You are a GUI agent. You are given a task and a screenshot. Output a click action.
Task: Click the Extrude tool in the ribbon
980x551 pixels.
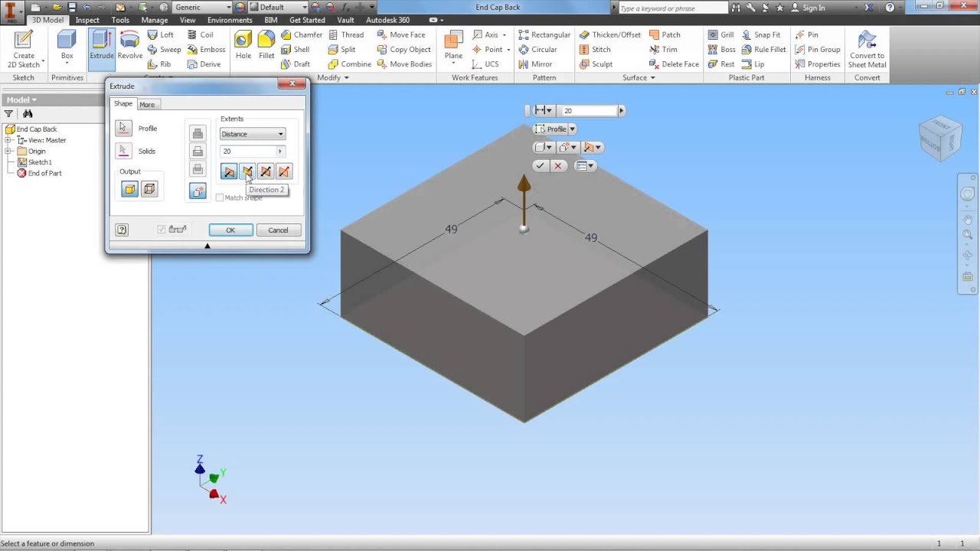pyautogui.click(x=101, y=45)
